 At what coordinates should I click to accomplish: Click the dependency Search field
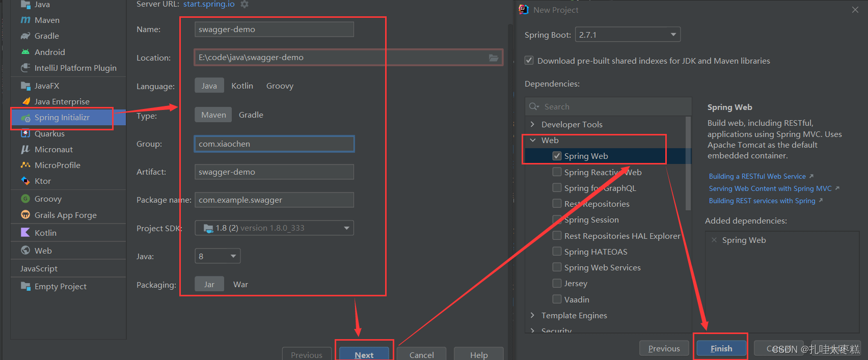[608, 106]
